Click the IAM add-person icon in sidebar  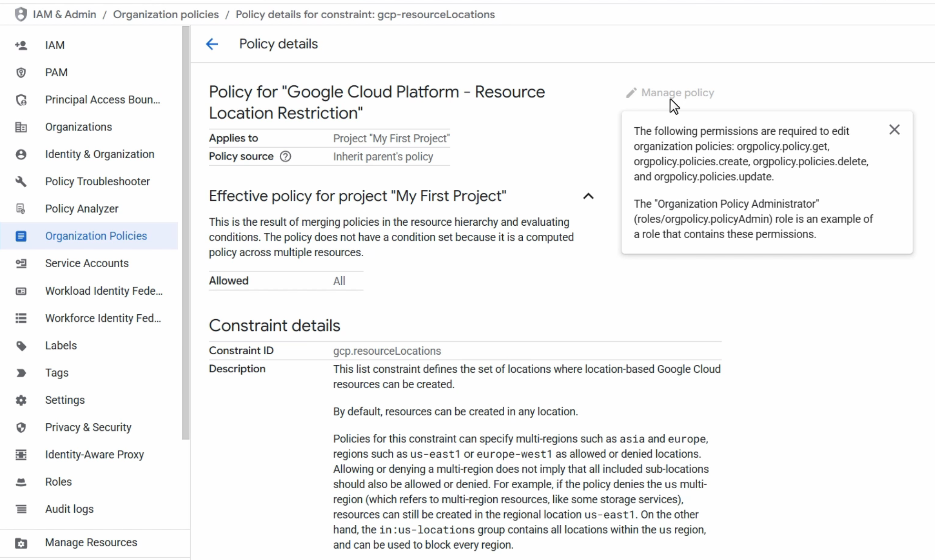[x=21, y=45]
